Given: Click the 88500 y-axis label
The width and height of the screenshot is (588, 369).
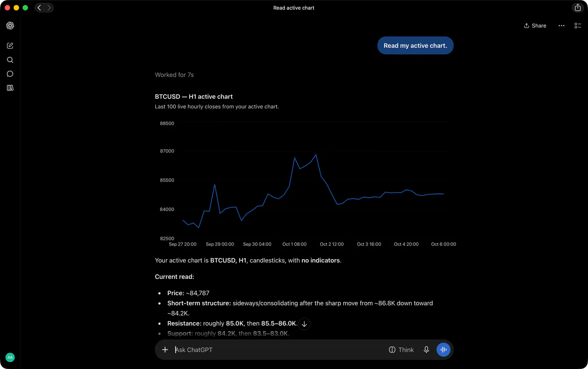Looking at the screenshot, I should tap(167, 123).
